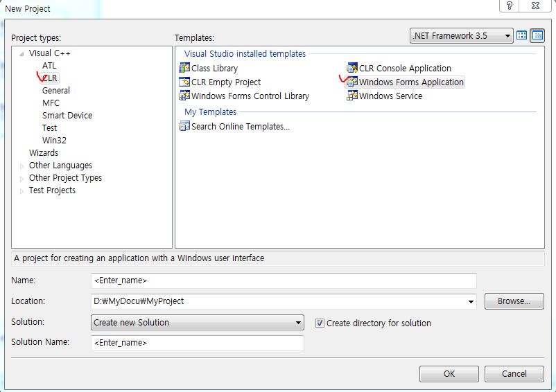Open the Create new Solution dropdown
This screenshot has height=392, width=556.
coord(198,322)
